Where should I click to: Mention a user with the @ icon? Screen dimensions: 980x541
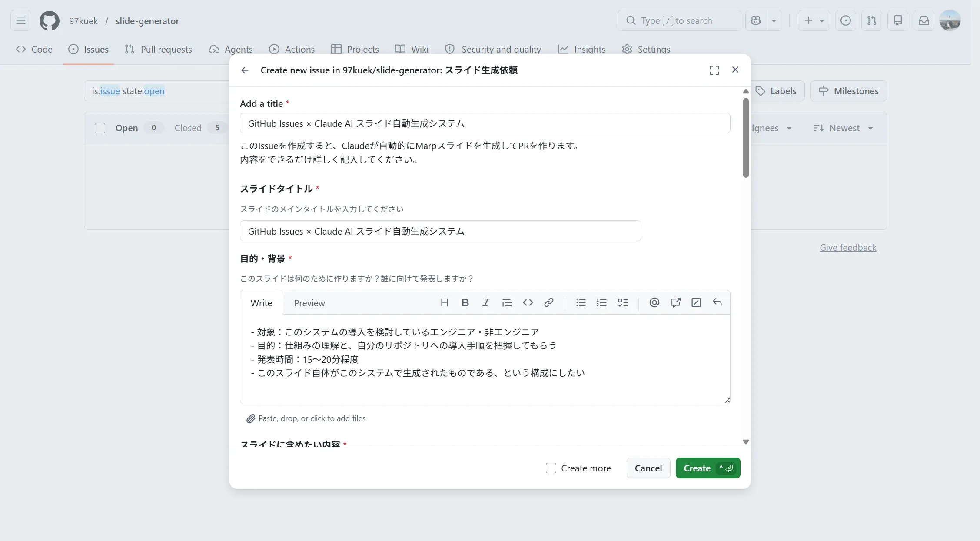coord(654,302)
